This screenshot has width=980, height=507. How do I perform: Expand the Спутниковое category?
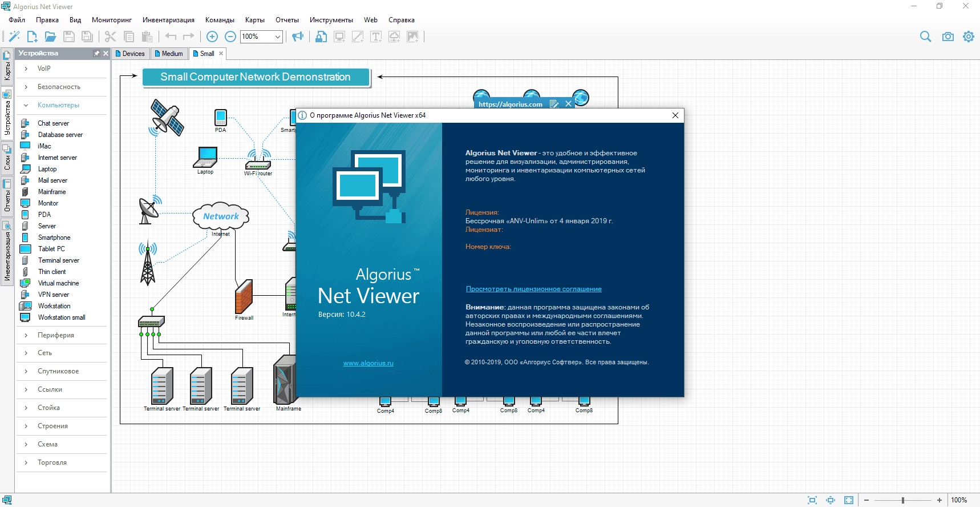point(26,371)
